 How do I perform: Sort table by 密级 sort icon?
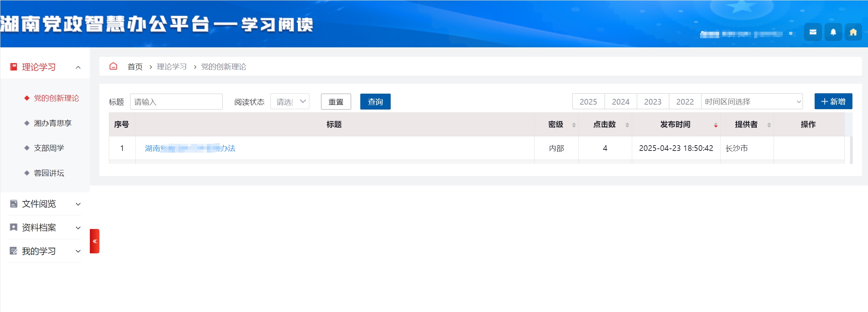[x=574, y=125]
